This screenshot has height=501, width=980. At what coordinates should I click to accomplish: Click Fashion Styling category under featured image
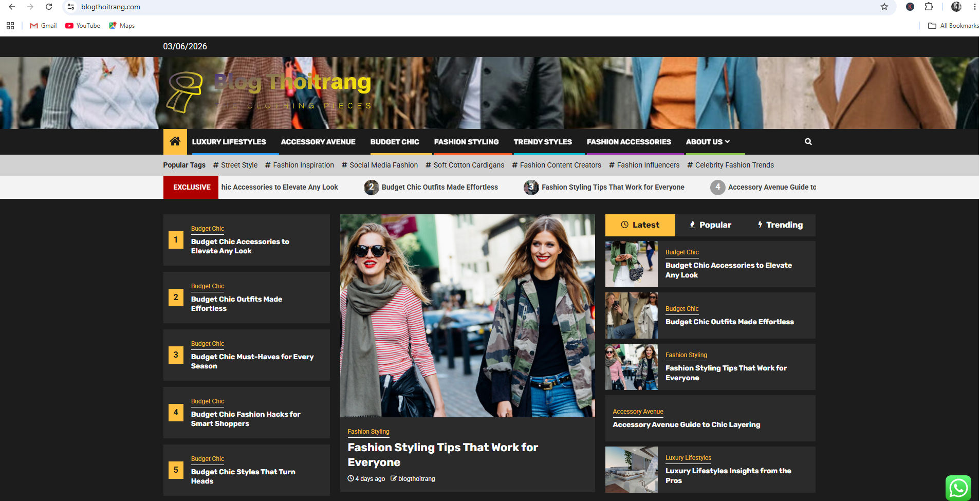[x=368, y=432]
